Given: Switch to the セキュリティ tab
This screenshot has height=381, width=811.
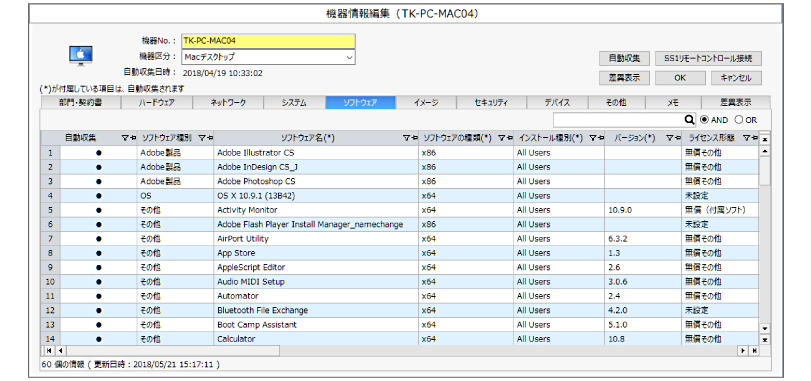Looking at the screenshot, I should 492,102.
